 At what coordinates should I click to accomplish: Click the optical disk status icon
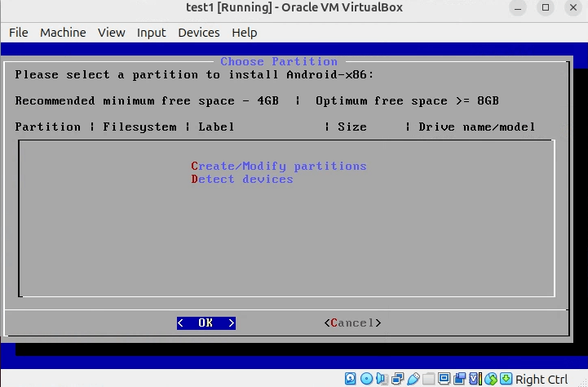(366, 379)
